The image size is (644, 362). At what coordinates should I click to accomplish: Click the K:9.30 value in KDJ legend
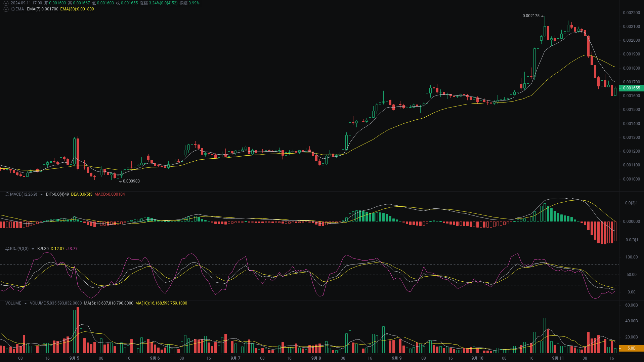click(x=43, y=249)
